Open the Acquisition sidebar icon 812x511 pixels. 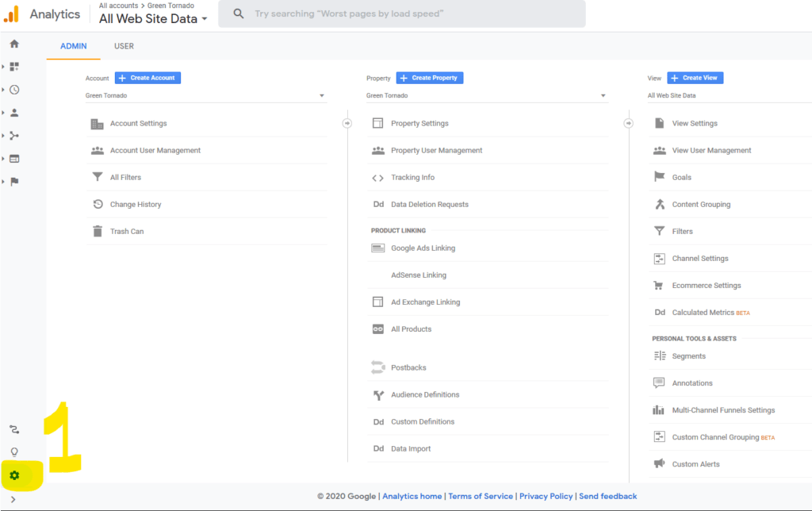tap(14, 136)
